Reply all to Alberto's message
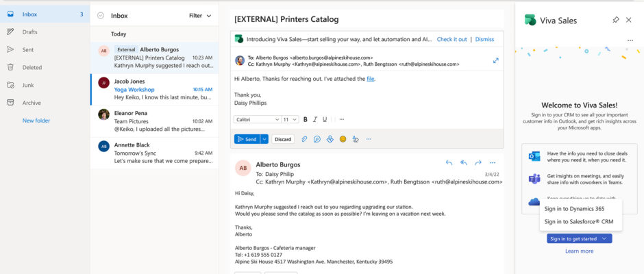Image resolution: width=644 pixels, height=274 pixels. [464, 162]
